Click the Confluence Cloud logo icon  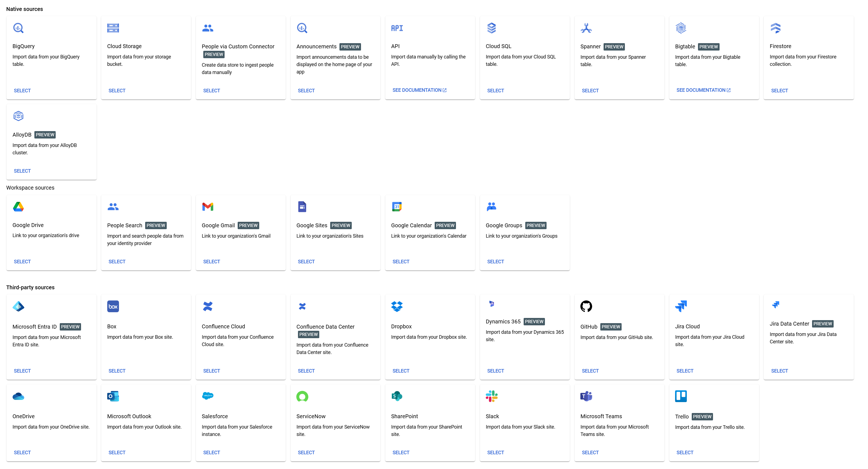pos(208,306)
